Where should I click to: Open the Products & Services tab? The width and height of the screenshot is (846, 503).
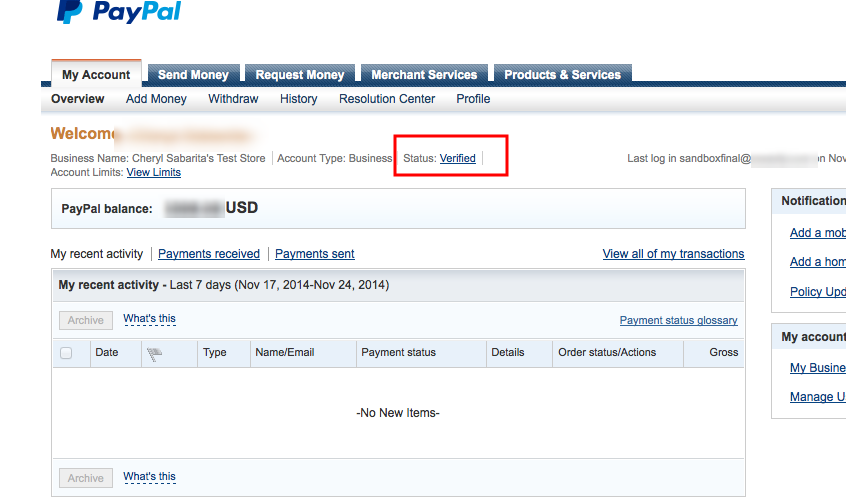click(562, 74)
